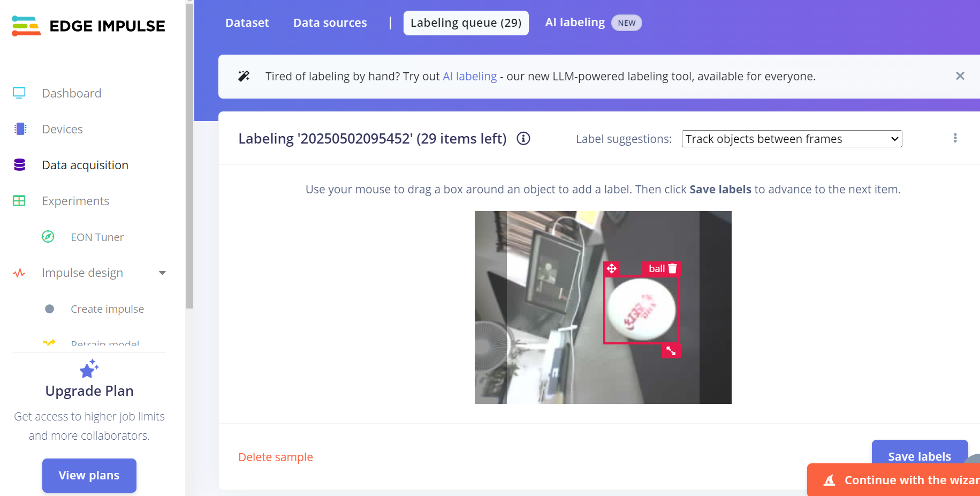The width and height of the screenshot is (980, 496).
Task: Click the info icon beside labeling title
Action: pyautogui.click(x=523, y=139)
